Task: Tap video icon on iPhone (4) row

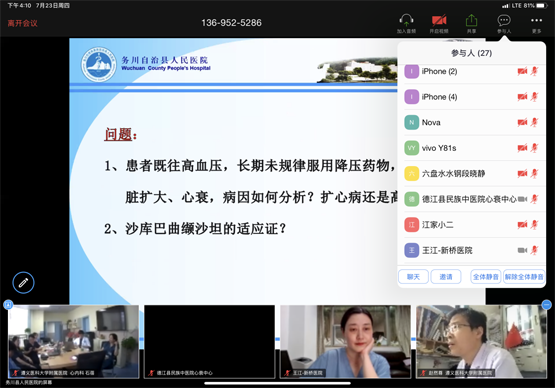Action: (x=522, y=97)
